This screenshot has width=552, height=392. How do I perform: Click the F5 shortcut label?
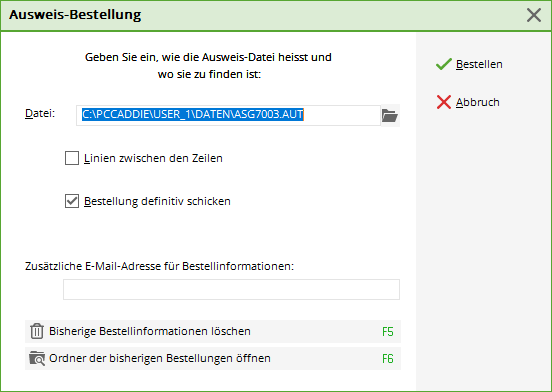[x=388, y=332]
